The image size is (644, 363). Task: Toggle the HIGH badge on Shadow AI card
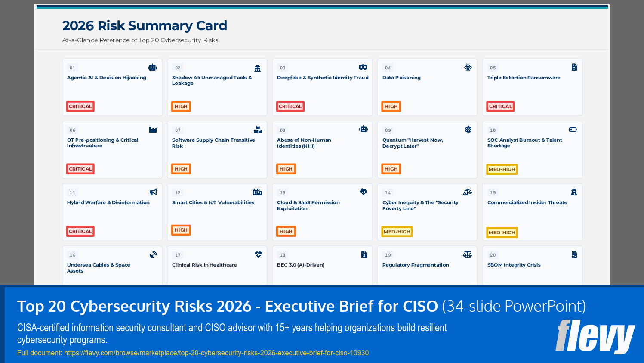click(181, 106)
